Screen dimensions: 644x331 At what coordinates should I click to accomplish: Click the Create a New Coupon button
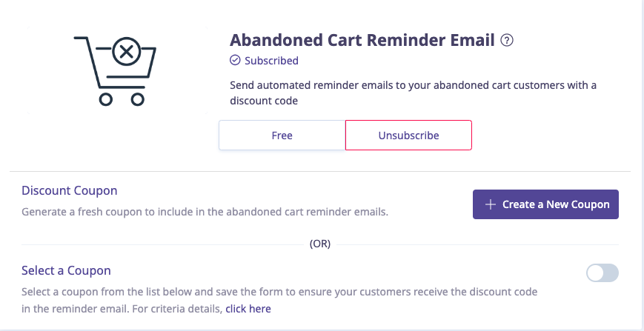coord(545,204)
